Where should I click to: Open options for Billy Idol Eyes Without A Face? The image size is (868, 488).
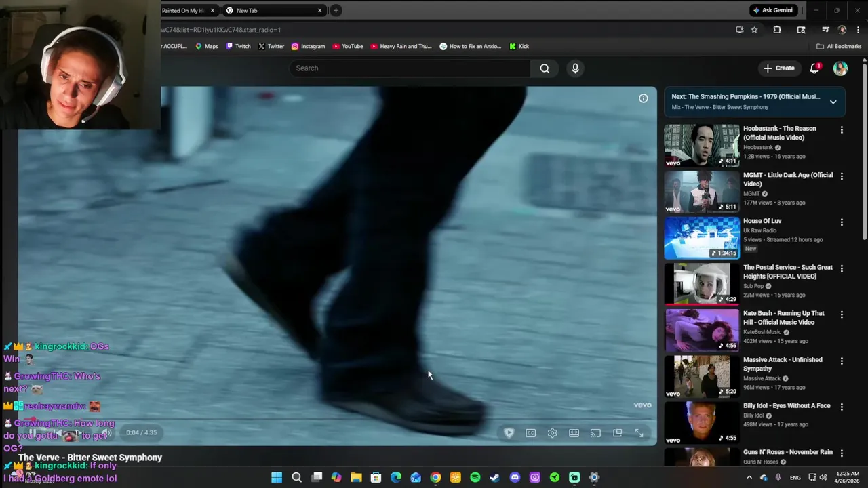(842, 407)
